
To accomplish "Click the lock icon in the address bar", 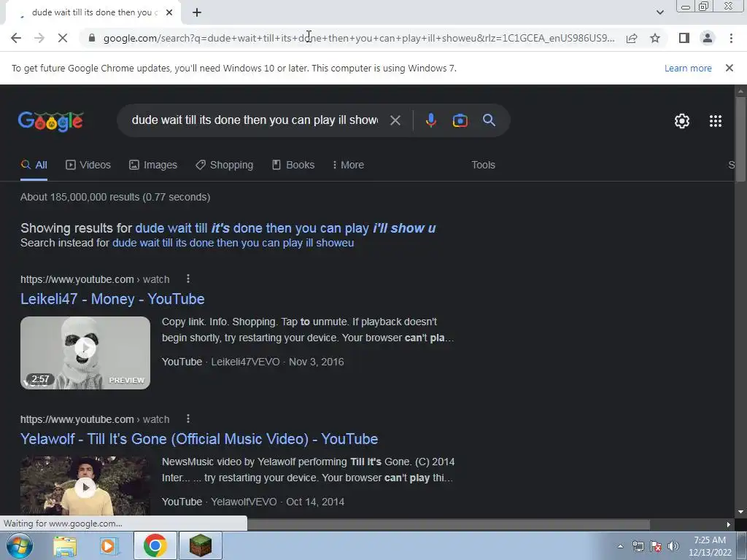I will (x=92, y=38).
